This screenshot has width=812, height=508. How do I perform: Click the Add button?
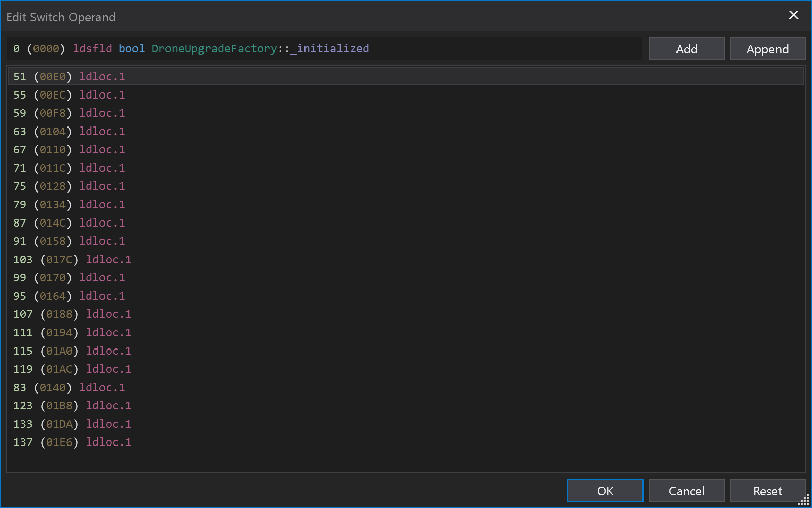(x=686, y=48)
